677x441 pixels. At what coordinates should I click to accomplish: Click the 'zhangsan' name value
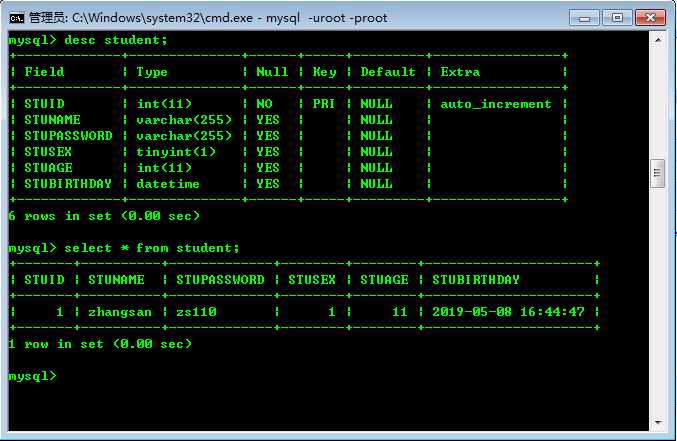coord(120,312)
